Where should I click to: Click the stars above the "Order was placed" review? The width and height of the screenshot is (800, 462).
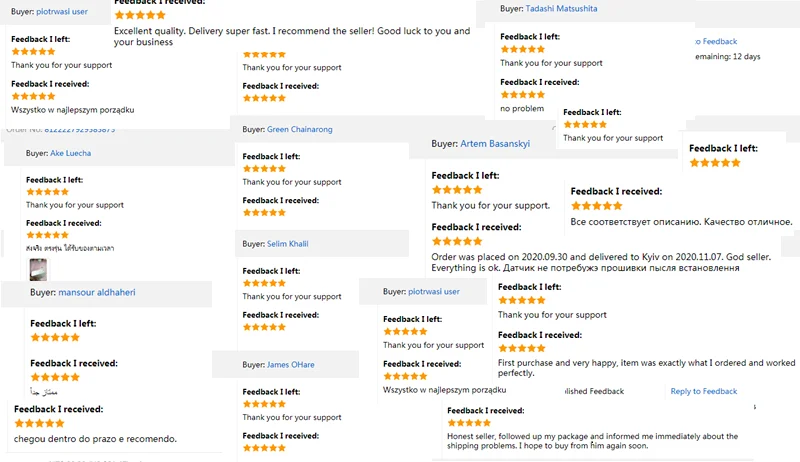pos(457,241)
